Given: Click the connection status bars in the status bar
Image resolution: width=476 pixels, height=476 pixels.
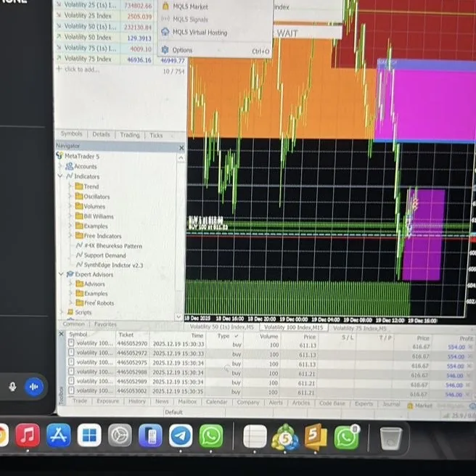Looking at the screenshot, I should tap(446, 415).
